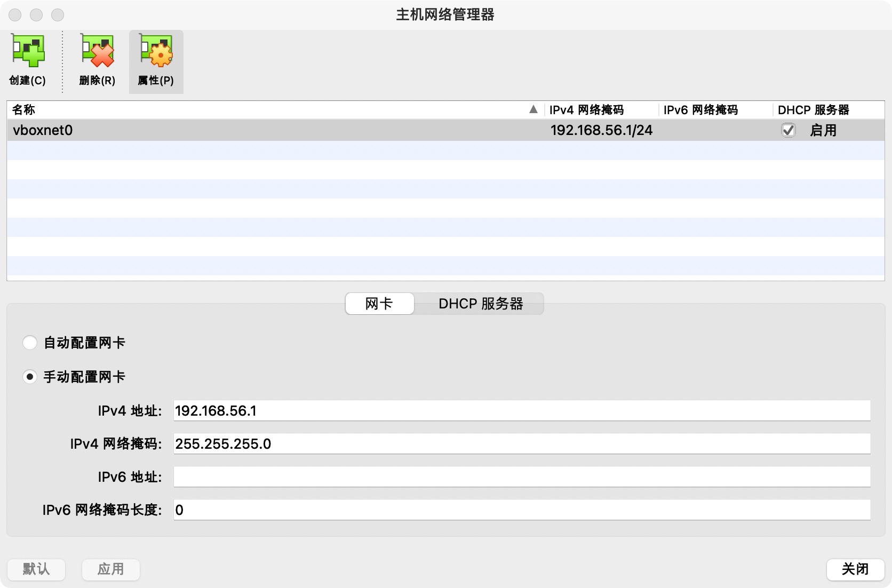This screenshot has width=892, height=588.
Task: Select the vboxnet0 network row
Action: click(x=267, y=130)
